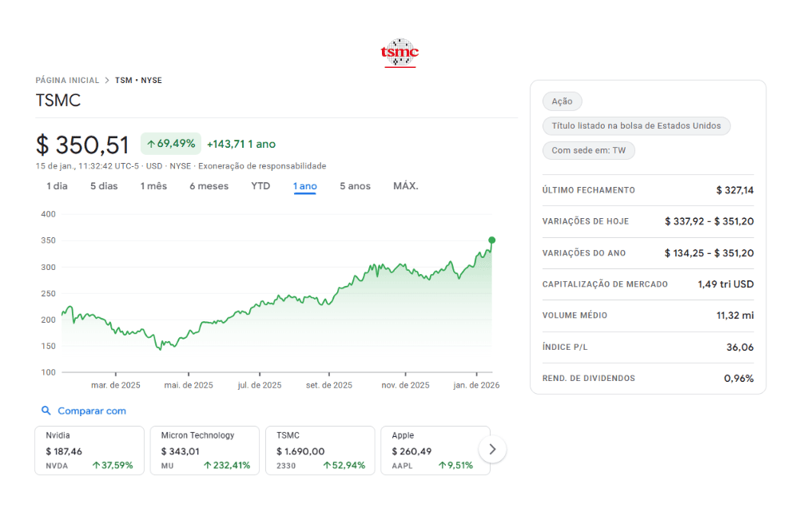799x532 pixels.
Task: Open the Micron Technology comparison card
Action: 205,451
